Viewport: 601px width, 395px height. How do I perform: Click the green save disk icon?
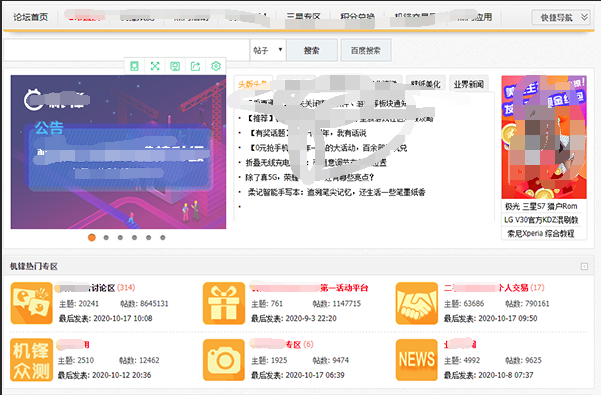tap(175, 66)
